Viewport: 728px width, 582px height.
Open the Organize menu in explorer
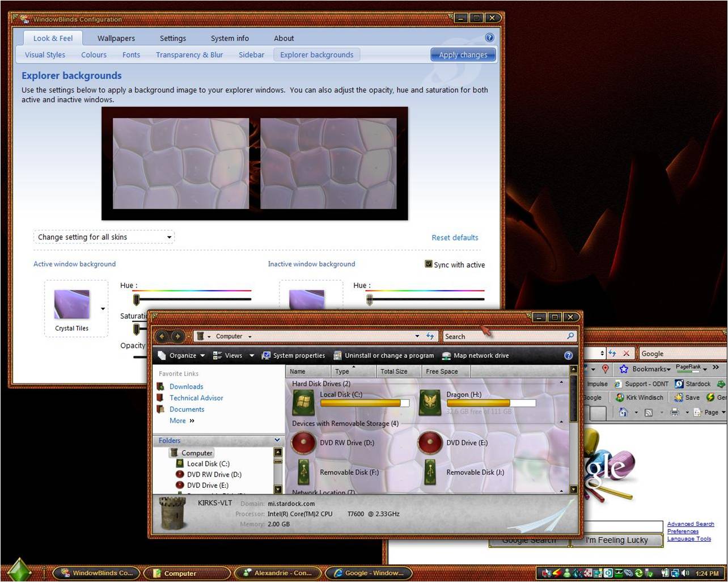click(x=181, y=356)
